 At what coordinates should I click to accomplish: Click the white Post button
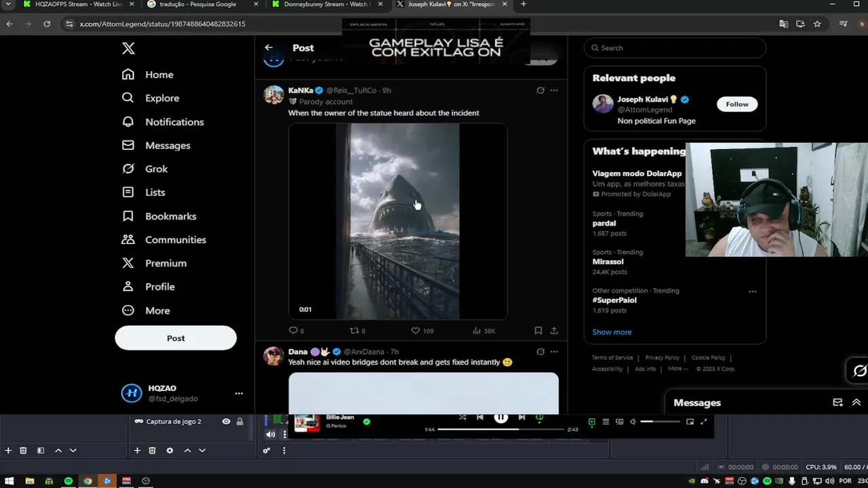point(176,338)
